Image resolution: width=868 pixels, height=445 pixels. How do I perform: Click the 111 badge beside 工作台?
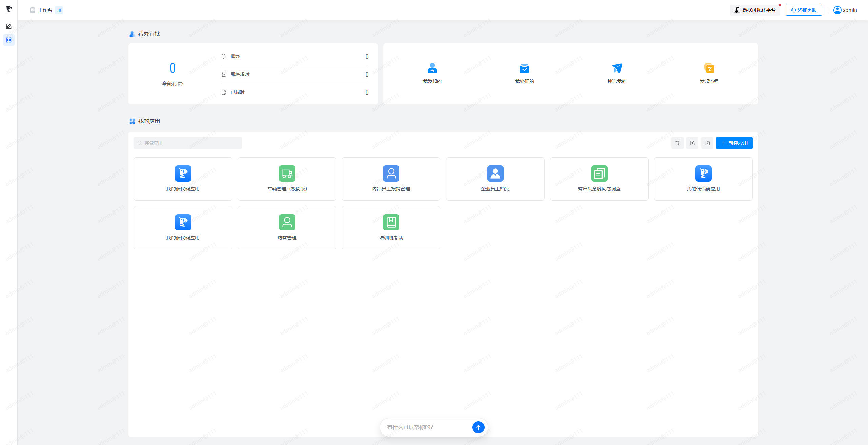point(59,10)
